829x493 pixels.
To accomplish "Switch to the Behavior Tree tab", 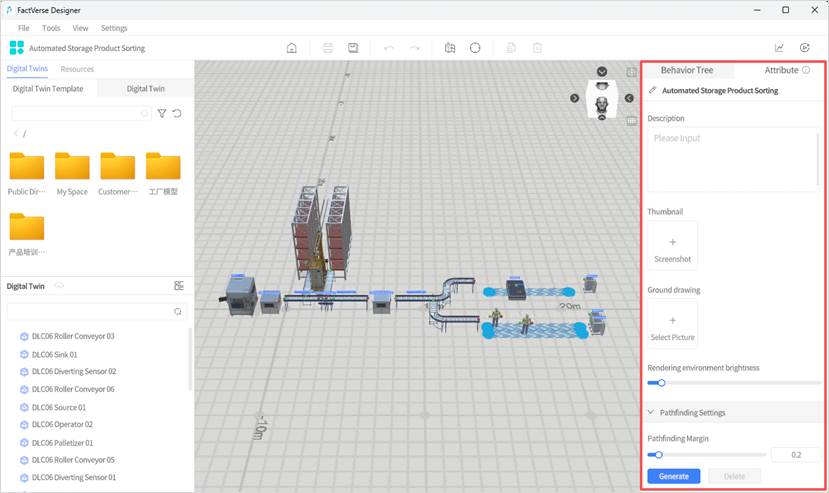I will (686, 71).
